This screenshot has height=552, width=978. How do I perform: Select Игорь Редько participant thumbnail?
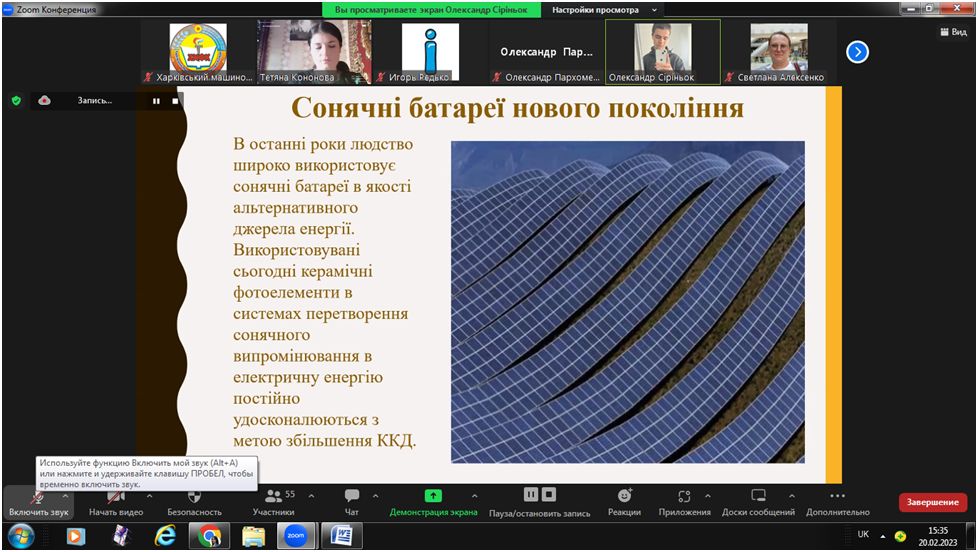[x=430, y=52]
